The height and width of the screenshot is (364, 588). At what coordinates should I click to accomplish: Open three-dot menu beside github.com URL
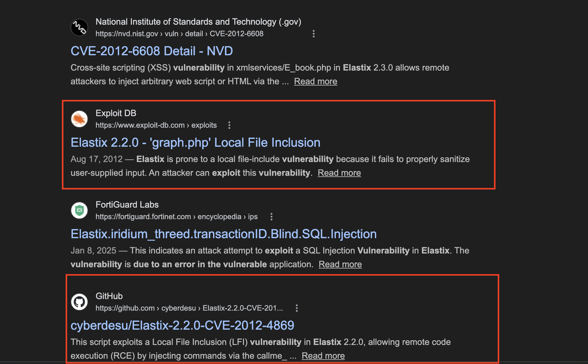(297, 308)
